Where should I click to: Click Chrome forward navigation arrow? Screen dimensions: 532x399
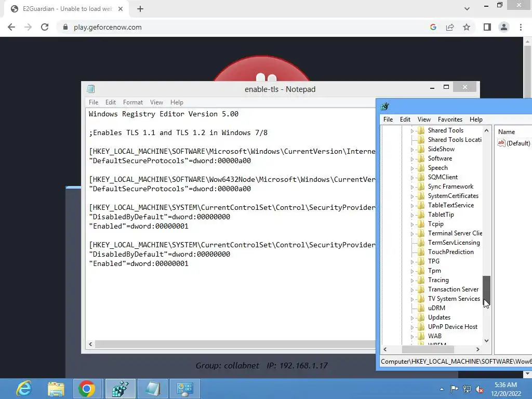(28, 27)
